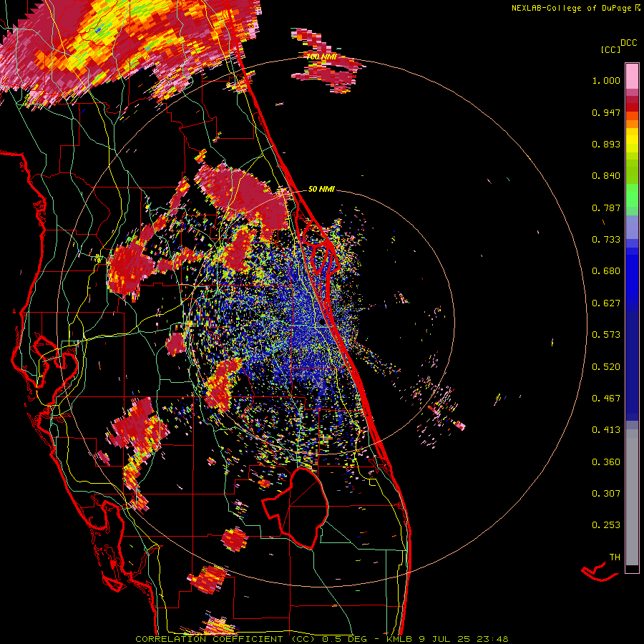Click the 100 NMI range ring label
The height and width of the screenshot is (644, 644).
point(321,57)
